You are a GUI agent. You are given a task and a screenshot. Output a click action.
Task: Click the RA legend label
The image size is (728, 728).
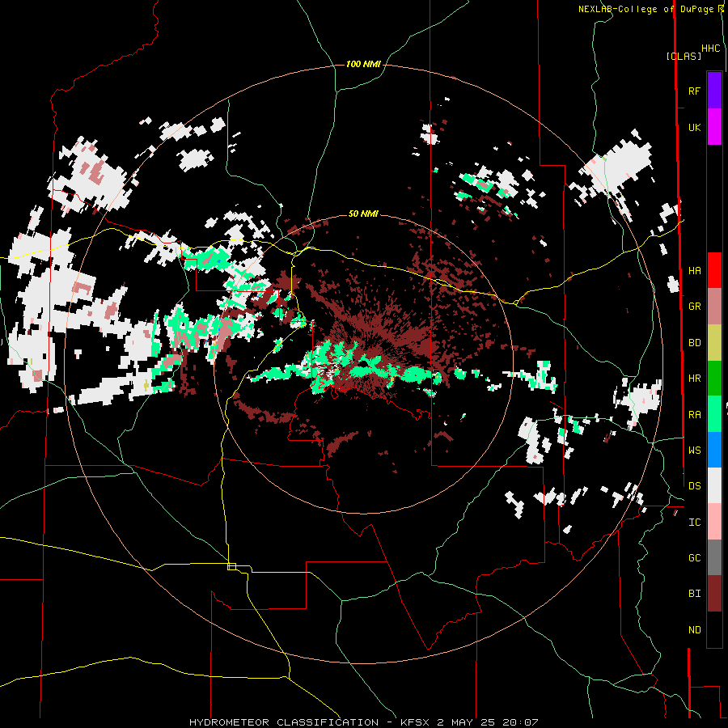click(694, 414)
